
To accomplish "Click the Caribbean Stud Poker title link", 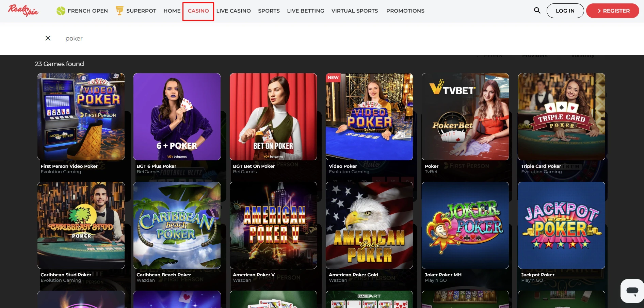I will coord(66,275).
